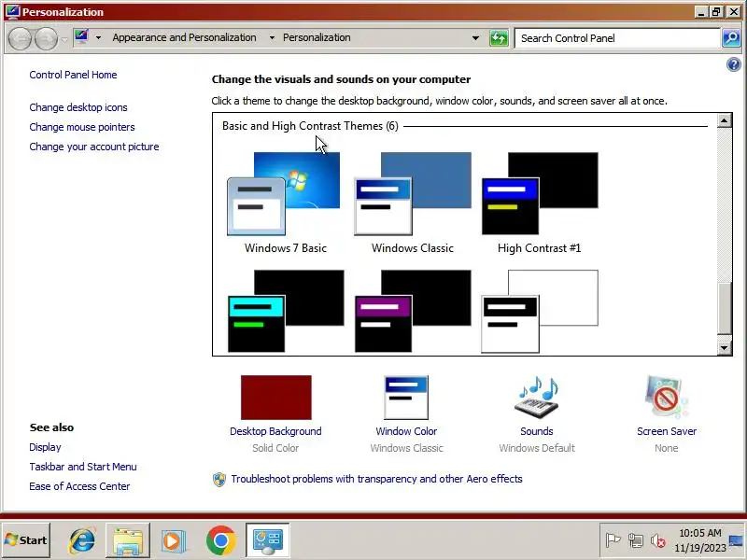Click the green Refresh button

pos(499,38)
